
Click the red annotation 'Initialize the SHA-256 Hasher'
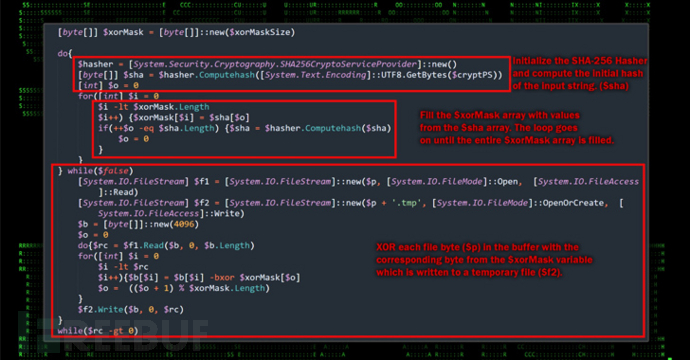pyautogui.click(x=580, y=61)
